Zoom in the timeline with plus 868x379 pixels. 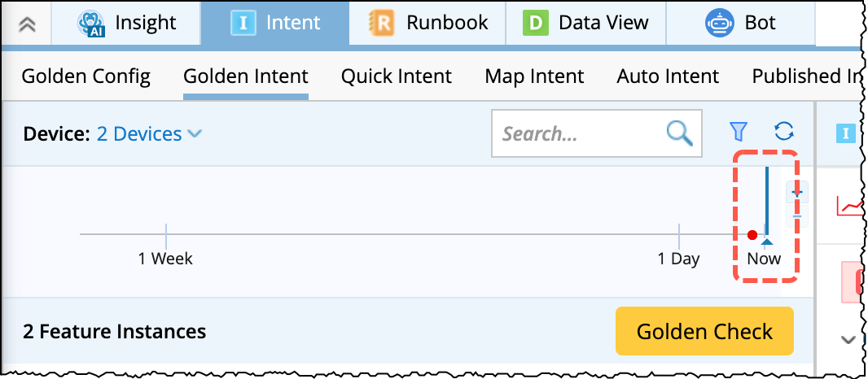[x=798, y=193]
